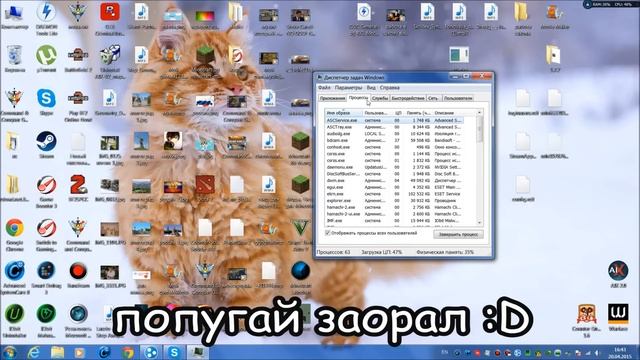Select the Skype desktop shortcut
Viewport: 640px width, 360px height.
tap(46, 102)
